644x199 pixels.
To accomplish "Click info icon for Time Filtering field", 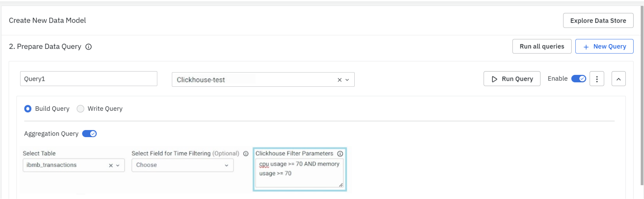I will pyautogui.click(x=245, y=154).
